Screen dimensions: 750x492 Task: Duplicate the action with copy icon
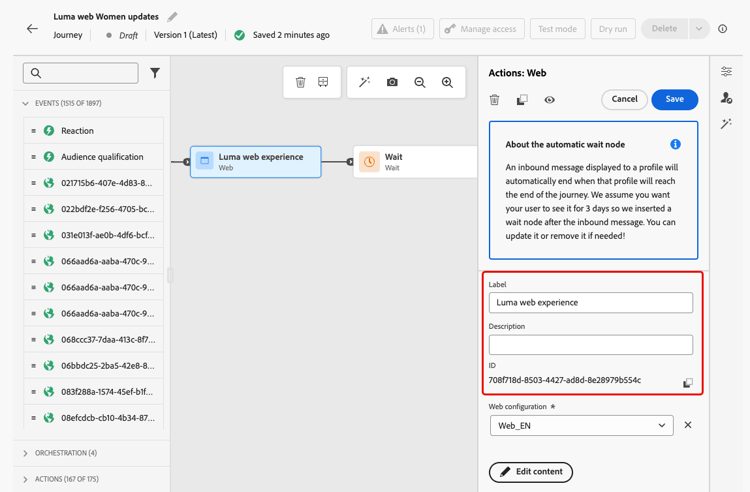pyautogui.click(x=522, y=99)
